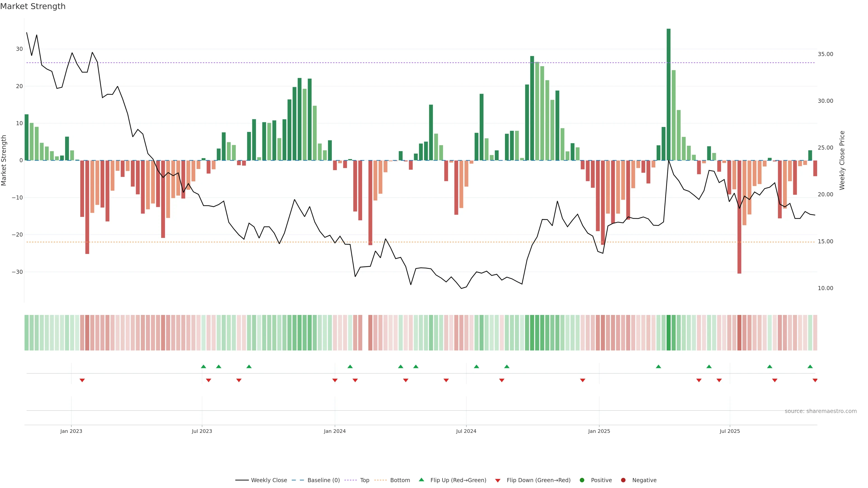Click the first red flip-down marker near Jan 2023
868x488 pixels.
tap(82, 380)
